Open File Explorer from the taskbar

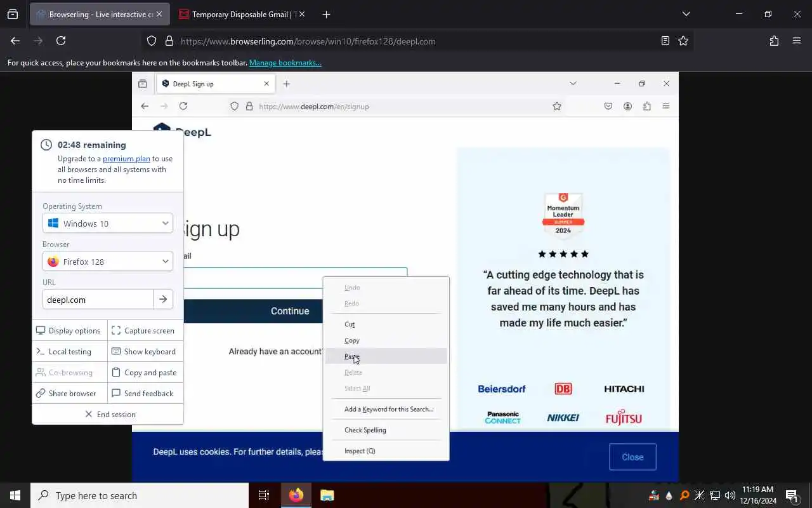[x=327, y=495]
